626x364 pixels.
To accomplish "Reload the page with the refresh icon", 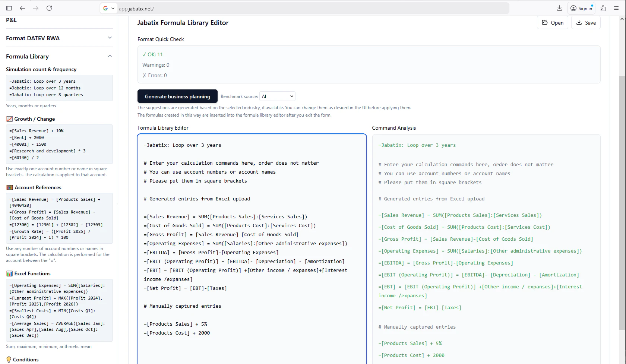I will (x=49, y=8).
